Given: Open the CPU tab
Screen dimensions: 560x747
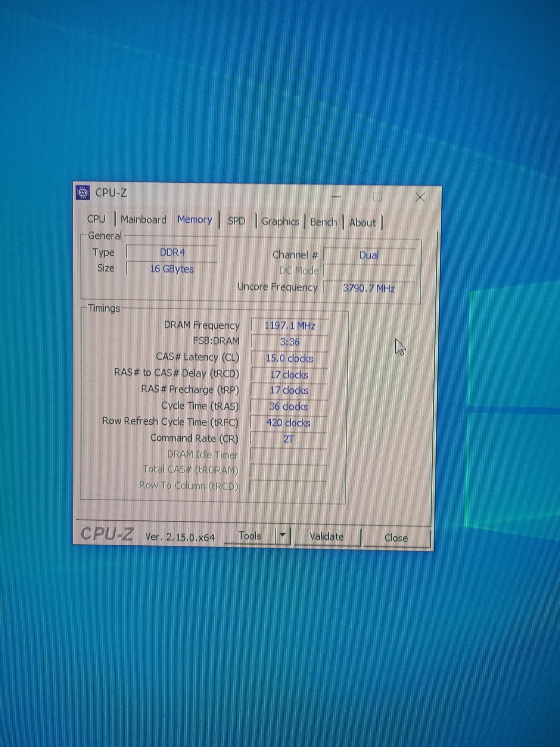Looking at the screenshot, I should click(x=96, y=219).
